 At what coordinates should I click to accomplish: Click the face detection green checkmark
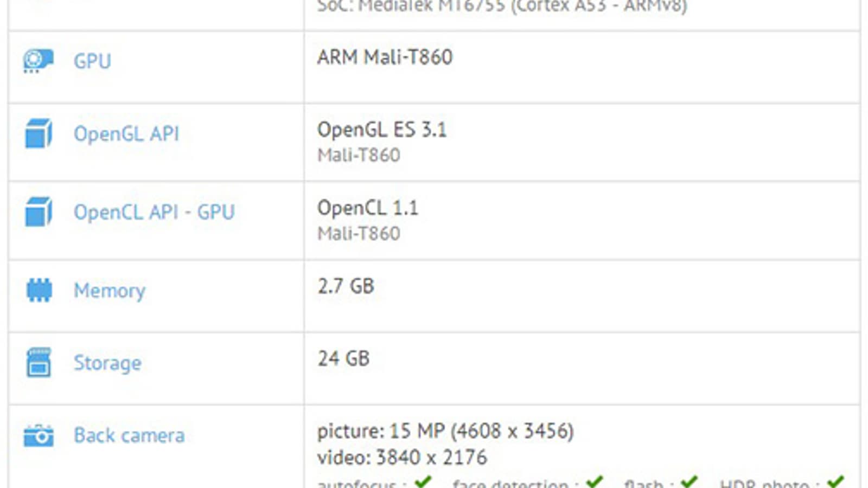595,481
